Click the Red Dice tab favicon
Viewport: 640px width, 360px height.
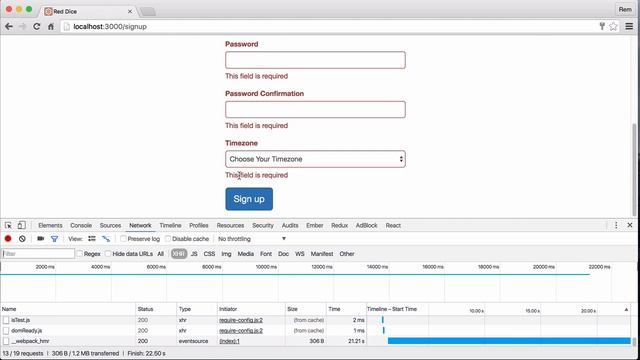pos(48,11)
